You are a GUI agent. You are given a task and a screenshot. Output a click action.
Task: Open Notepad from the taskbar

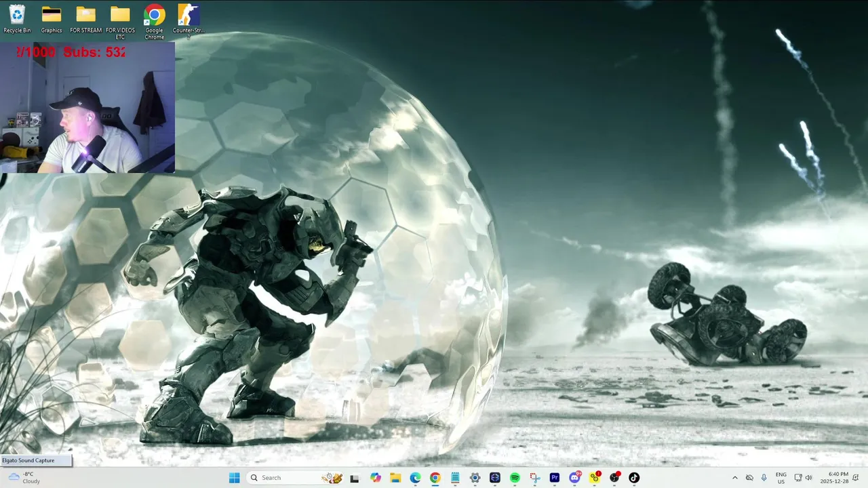tap(455, 478)
